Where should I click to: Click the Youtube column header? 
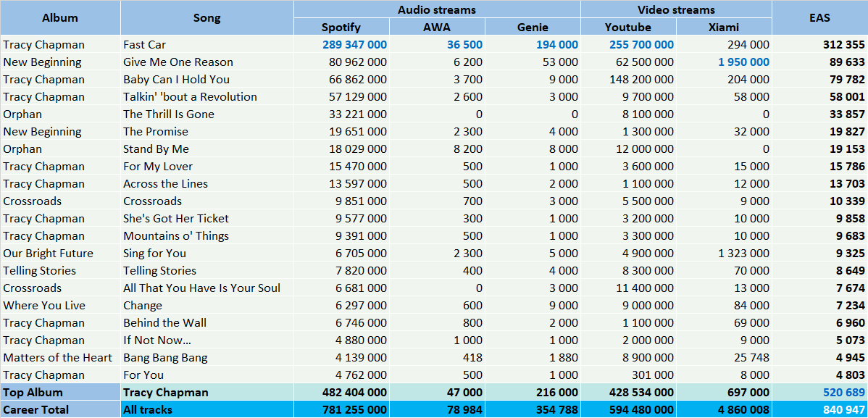coord(629,27)
